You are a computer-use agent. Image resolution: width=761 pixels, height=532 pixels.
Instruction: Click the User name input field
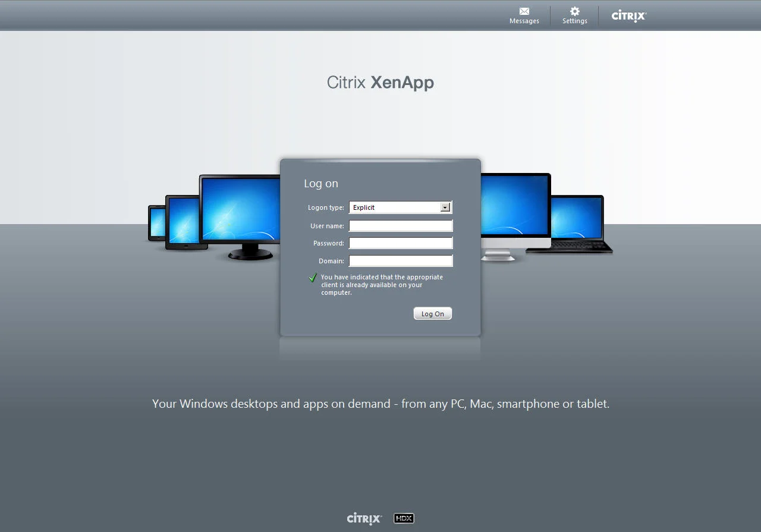pos(401,226)
